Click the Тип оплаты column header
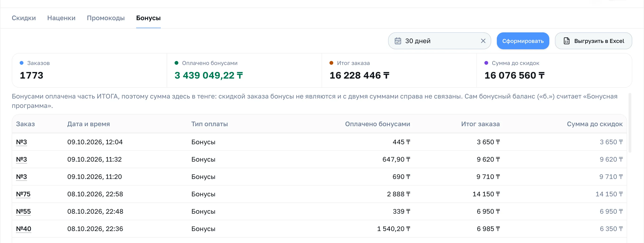 [210, 124]
